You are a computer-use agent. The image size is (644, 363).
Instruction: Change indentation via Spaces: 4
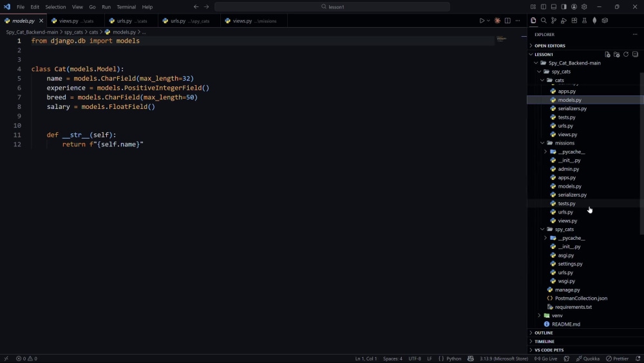point(393,358)
